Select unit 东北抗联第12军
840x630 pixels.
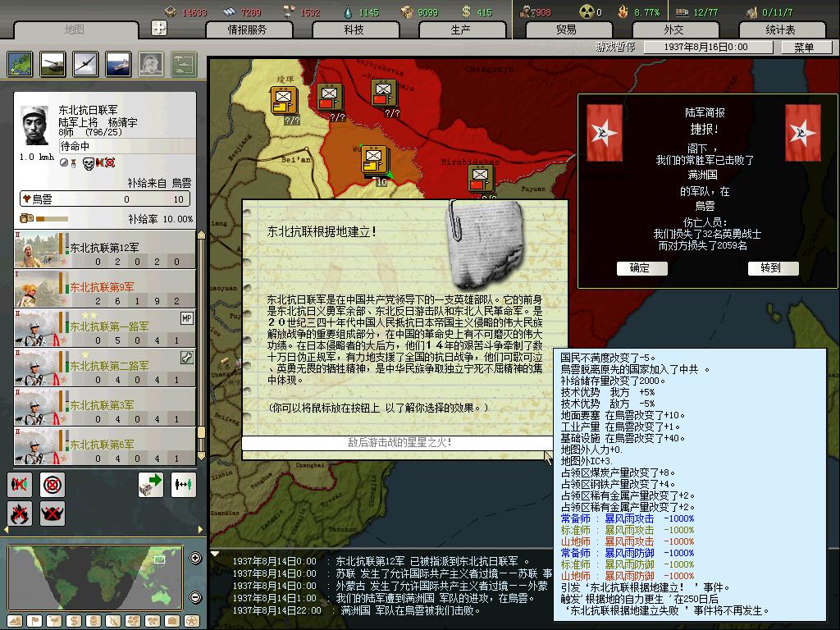click(104, 249)
